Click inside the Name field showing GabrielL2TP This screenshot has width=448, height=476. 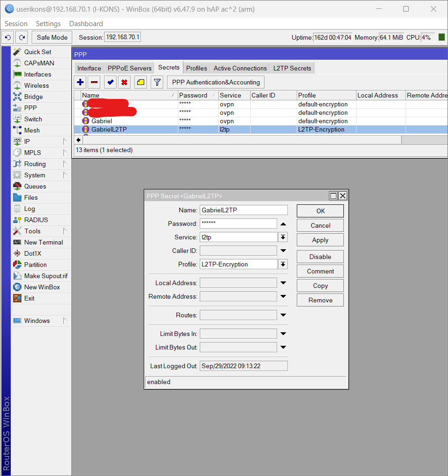(243, 210)
